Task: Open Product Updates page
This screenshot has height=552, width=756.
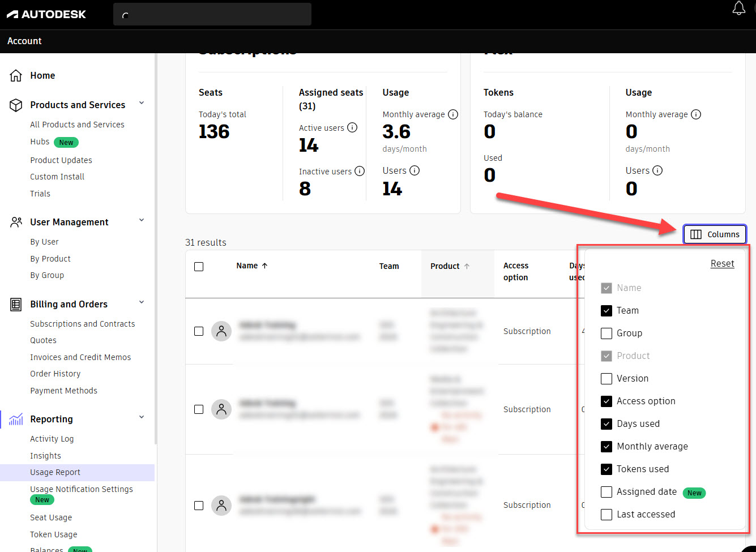Action: point(61,160)
